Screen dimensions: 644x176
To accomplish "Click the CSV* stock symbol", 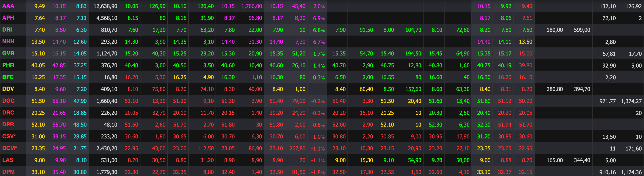I will point(9,136).
